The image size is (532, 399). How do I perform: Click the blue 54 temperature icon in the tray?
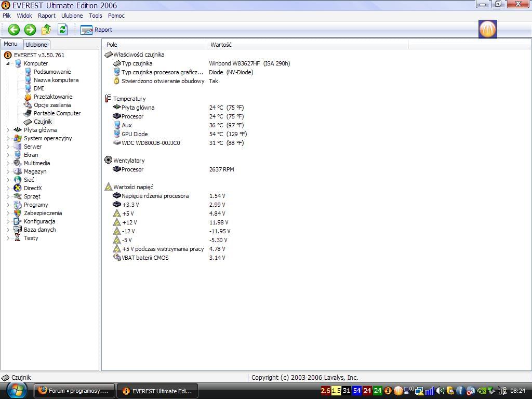357,391
